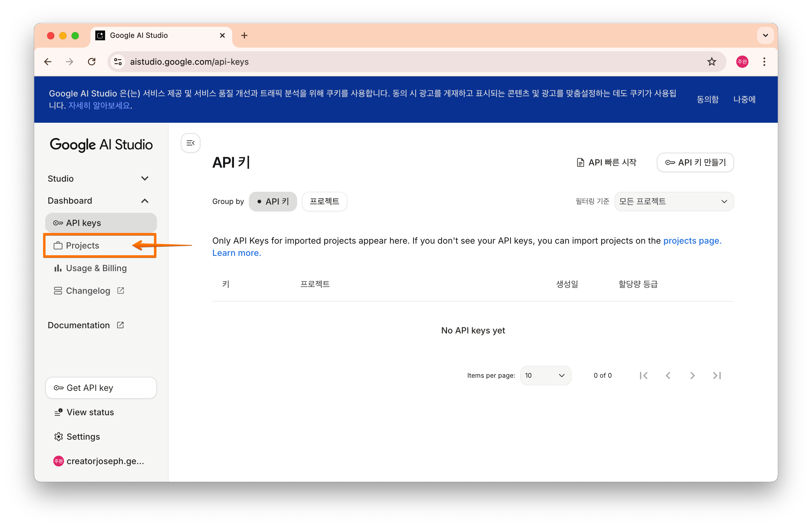812x527 pixels.
Task: Open the site information icon in the address bar
Action: tap(118, 62)
